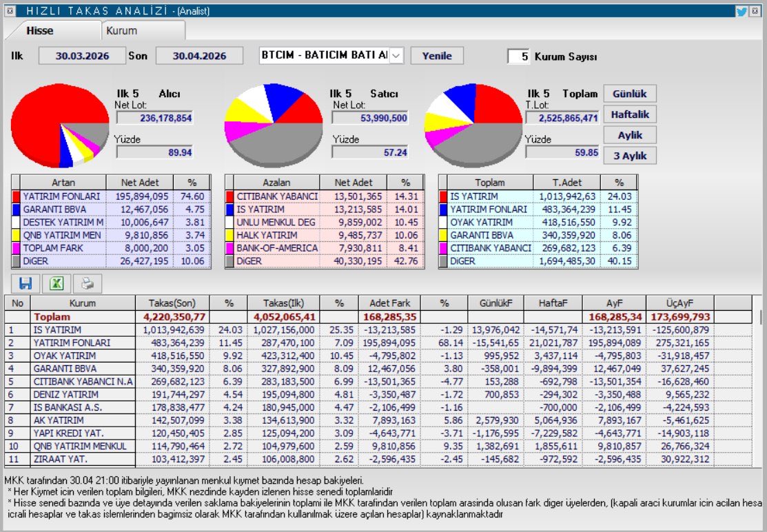Screen dimensions: 767x532
Task: Select the DENIZ YATIRIM row
Action: click(378, 395)
